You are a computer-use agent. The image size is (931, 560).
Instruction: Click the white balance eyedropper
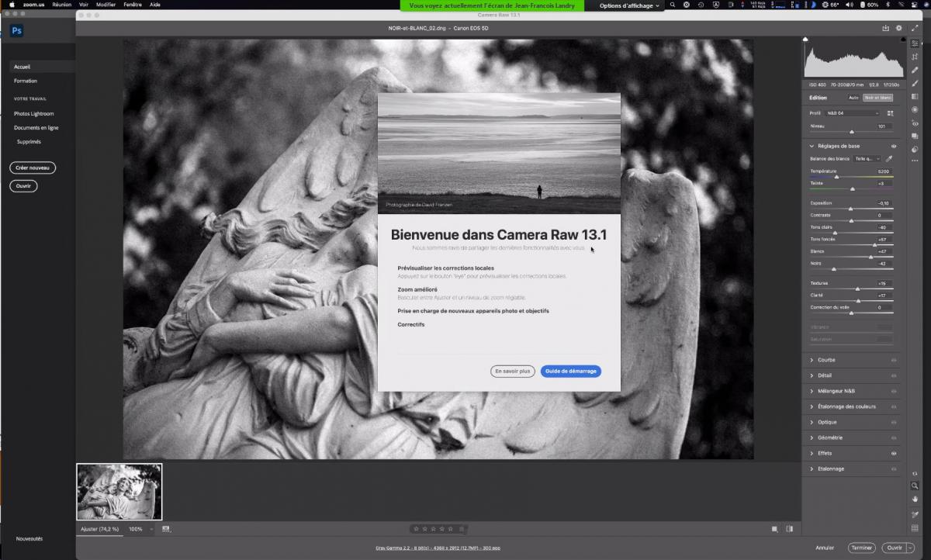click(889, 158)
